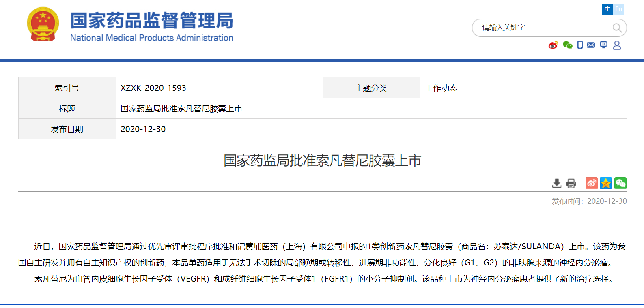Viewport: 644px width, 308px height.
Task: Share article via green WeChat share button
Action: click(620, 183)
